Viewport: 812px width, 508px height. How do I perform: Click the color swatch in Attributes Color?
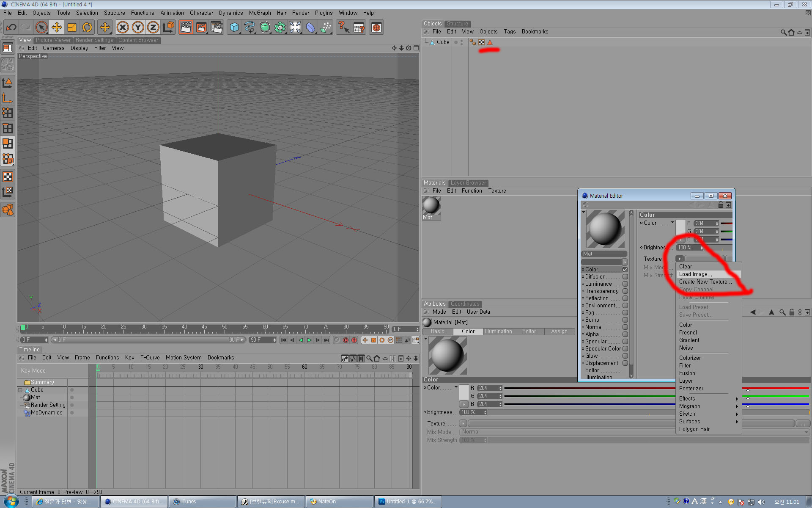(464, 392)
